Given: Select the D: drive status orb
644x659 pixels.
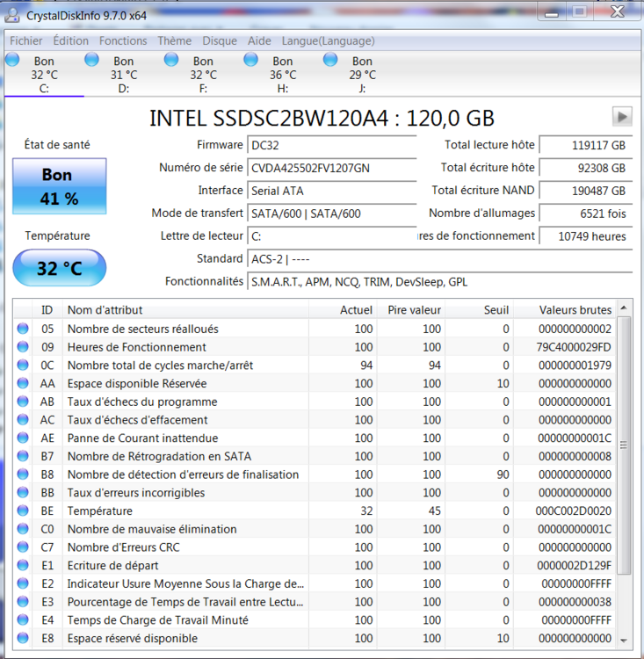Looking at the screenshot, I should point(91,60).
